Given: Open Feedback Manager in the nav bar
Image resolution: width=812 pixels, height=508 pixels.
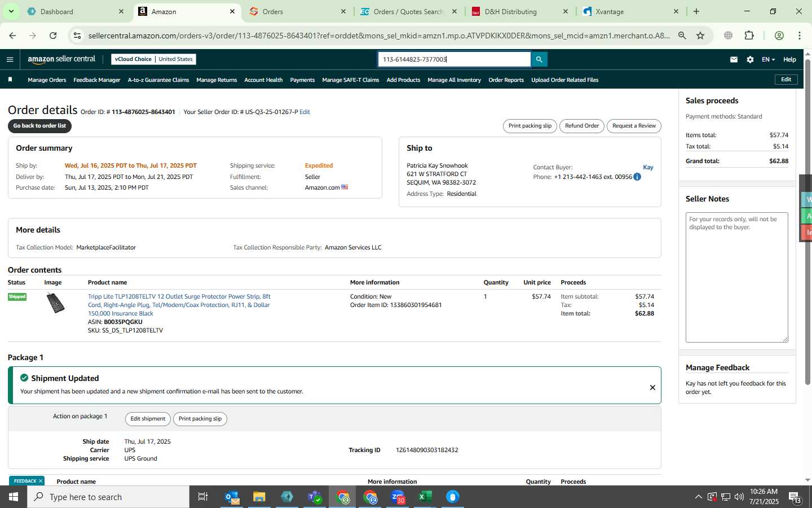Looking at the screenshot, I should [96, 80].
